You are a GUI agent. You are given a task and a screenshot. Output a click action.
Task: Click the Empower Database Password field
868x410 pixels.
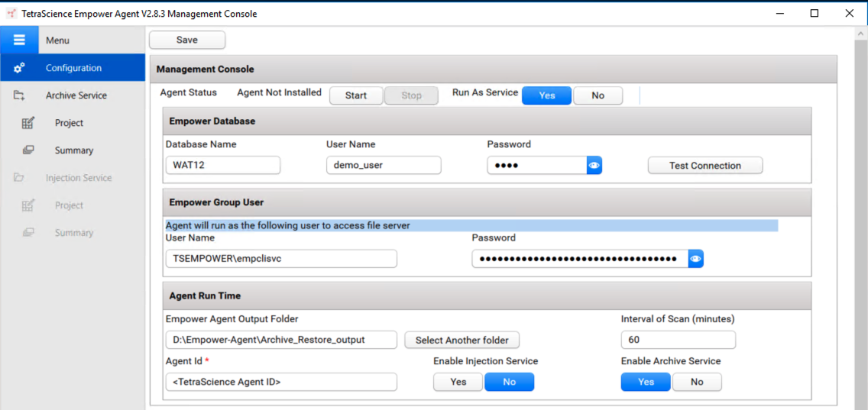[537, 166]
